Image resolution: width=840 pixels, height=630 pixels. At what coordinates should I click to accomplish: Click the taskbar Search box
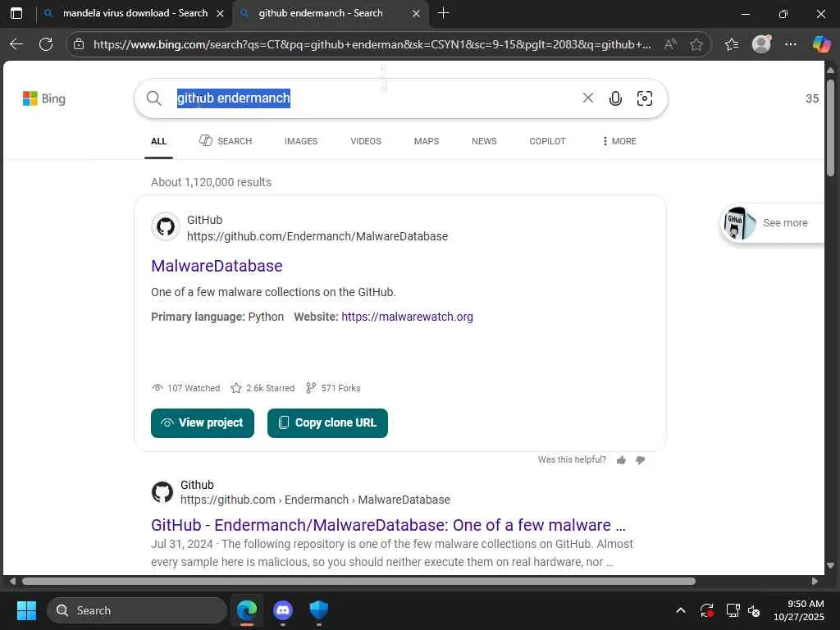coord(137,610)
